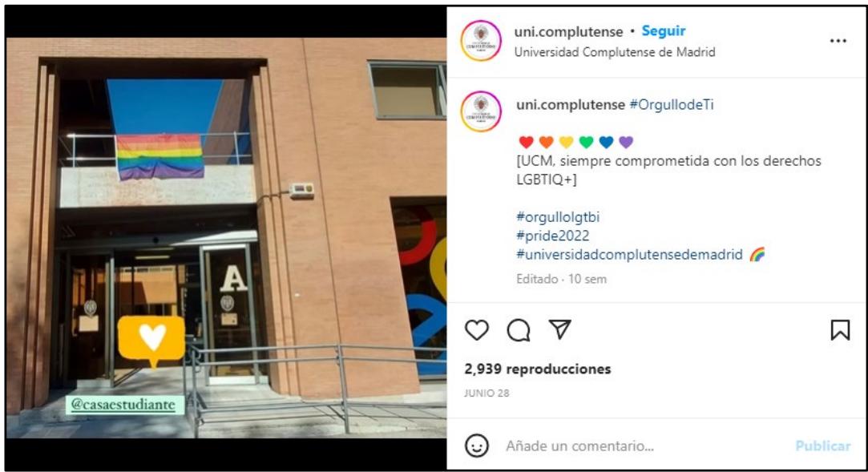Viewport: 868px width, 472px height.
Task: Click the JUNIO 28 post date
Action: click(x=486, y=393)
